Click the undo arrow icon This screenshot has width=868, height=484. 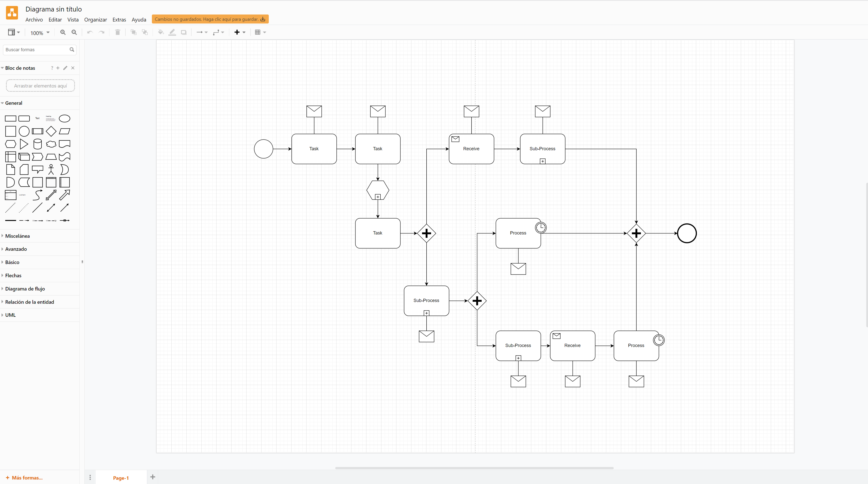(x=90, y=32)
